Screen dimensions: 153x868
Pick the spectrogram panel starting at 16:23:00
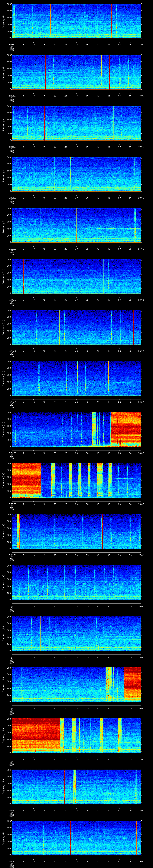pyautogui.click(x=77, y=378)
